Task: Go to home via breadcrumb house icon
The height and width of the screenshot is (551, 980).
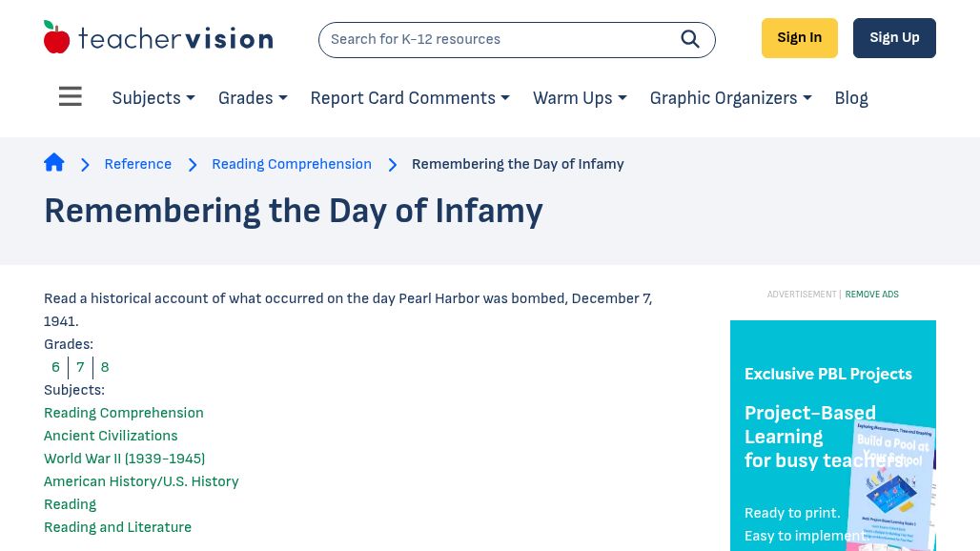Action: (x=54, y=163)
